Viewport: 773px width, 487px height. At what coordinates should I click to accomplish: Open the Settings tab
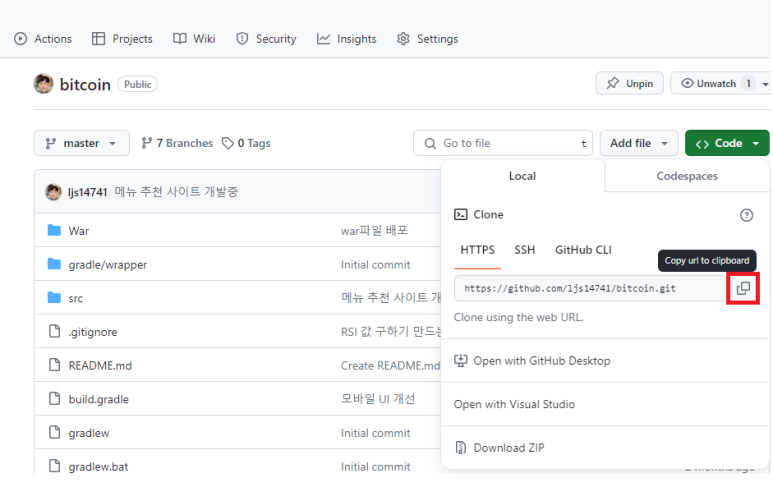pos(427,38)
